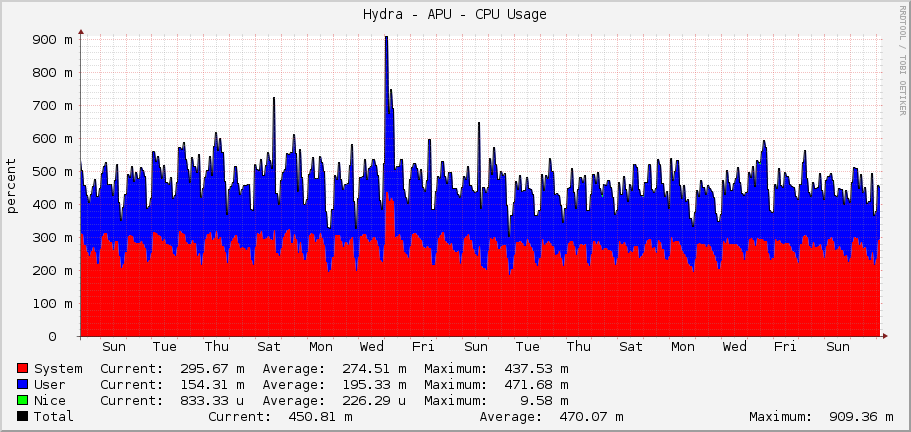Click the x-axis arrowhead at right end
The image size is (911, 432).
coord(885,336)
